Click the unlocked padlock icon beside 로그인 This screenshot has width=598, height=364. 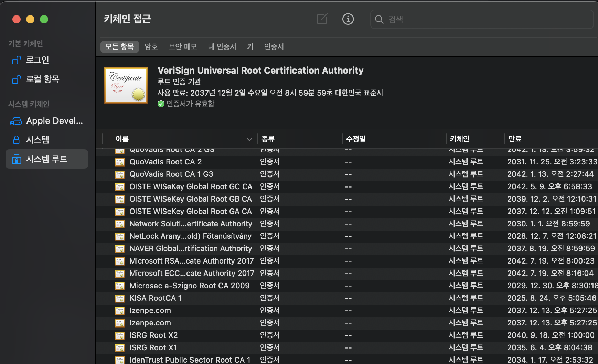17,60
